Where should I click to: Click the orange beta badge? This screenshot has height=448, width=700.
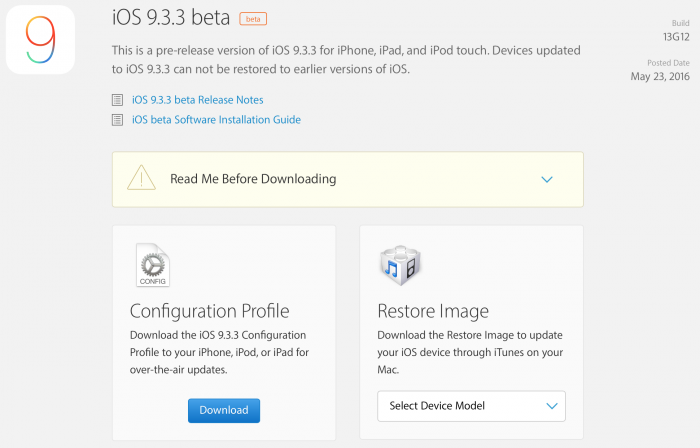point(253,19)
